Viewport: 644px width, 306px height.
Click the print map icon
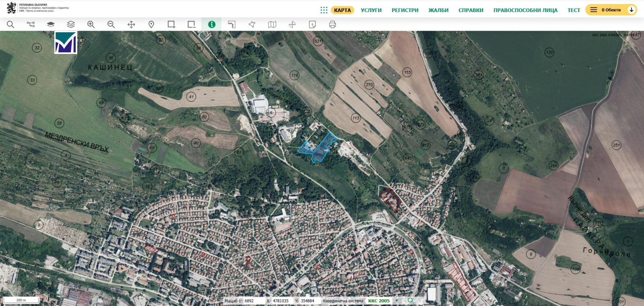[332, 25]
